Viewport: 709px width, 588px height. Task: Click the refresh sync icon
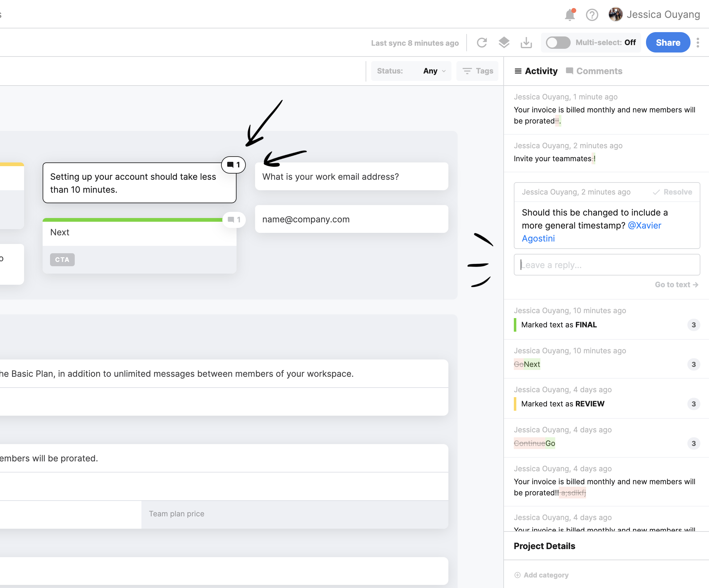[x=482, y=43]
